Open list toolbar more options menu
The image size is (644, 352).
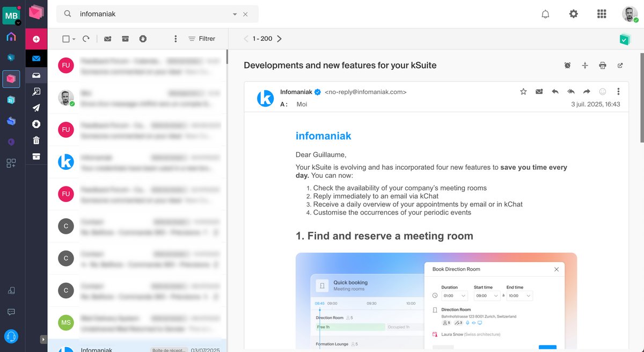(x=175, y=39)
